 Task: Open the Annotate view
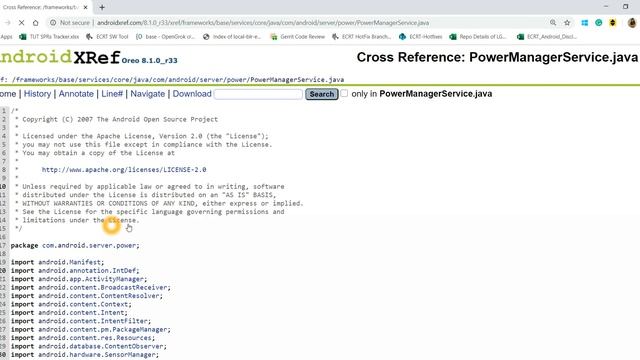click(76, 94)
